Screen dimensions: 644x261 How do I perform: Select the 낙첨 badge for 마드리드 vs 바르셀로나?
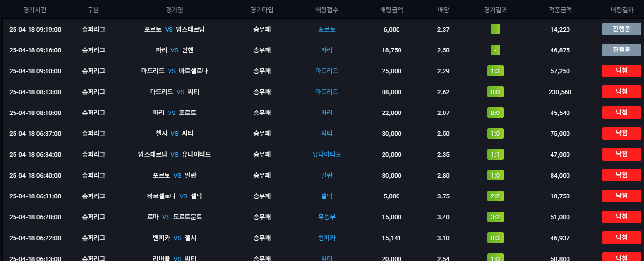(621, 71)
